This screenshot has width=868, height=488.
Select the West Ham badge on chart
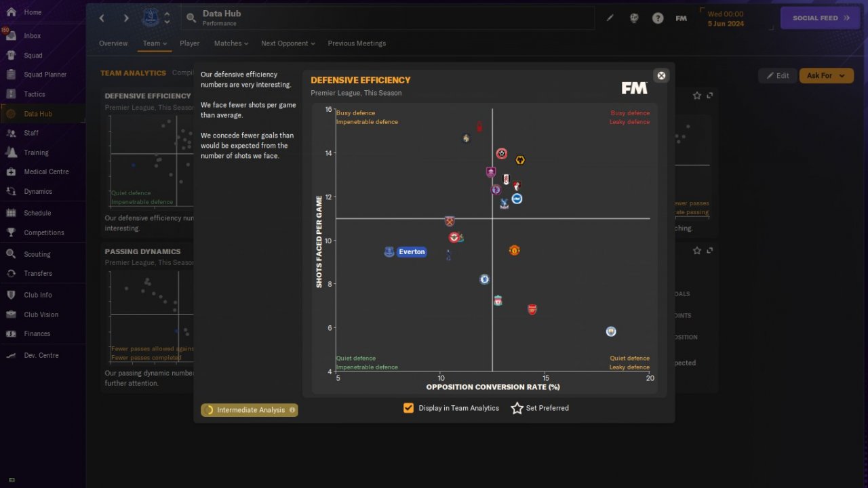click(x=449, y=221)
